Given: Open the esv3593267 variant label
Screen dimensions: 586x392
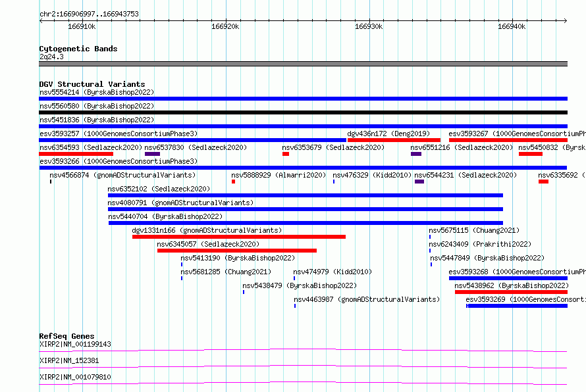Looking at the screenshot, I should click(518, 134).
